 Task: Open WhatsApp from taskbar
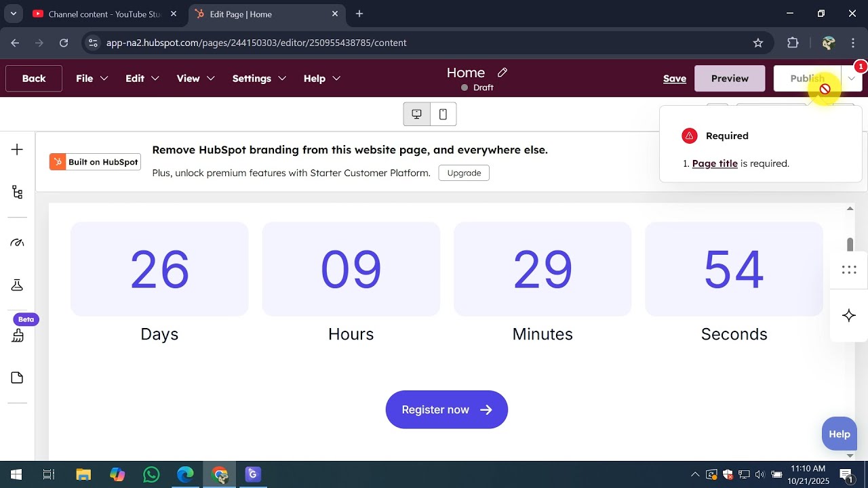(151, 474)
